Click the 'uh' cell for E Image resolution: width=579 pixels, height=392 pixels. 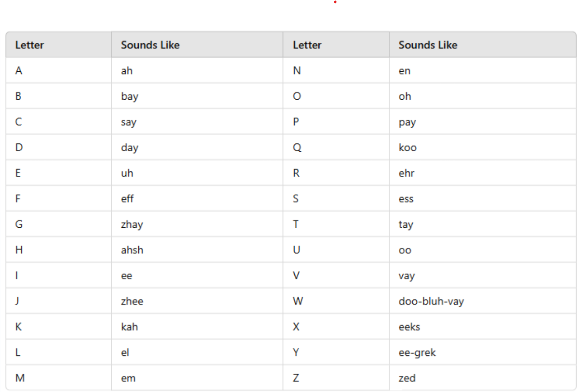point(197,173)
